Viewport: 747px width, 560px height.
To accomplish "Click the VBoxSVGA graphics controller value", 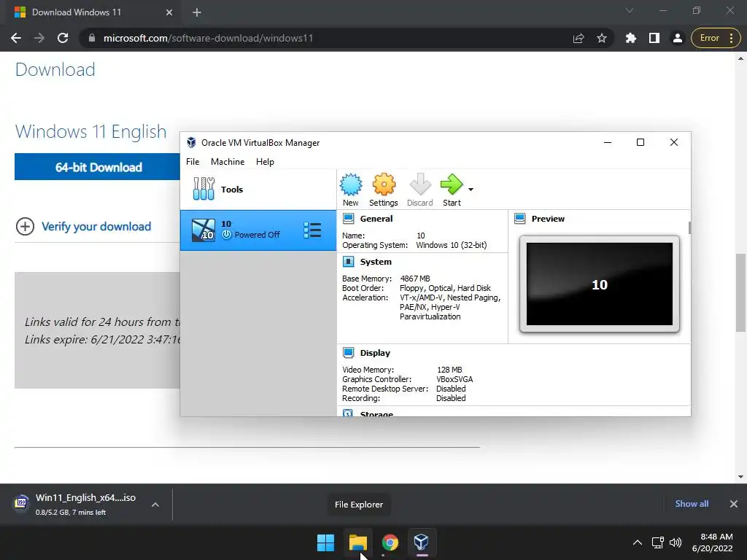I will (454, 379).
